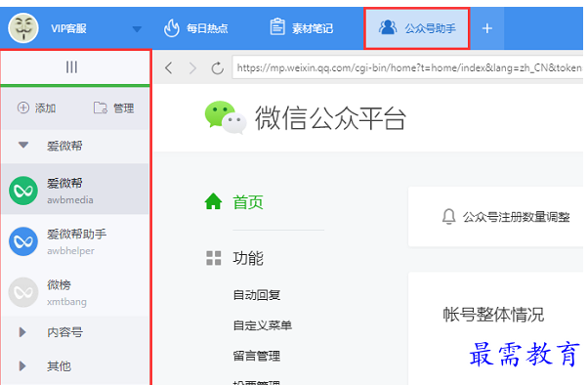Click the mp.weixin.qq.com address bar

pos(407,67)
